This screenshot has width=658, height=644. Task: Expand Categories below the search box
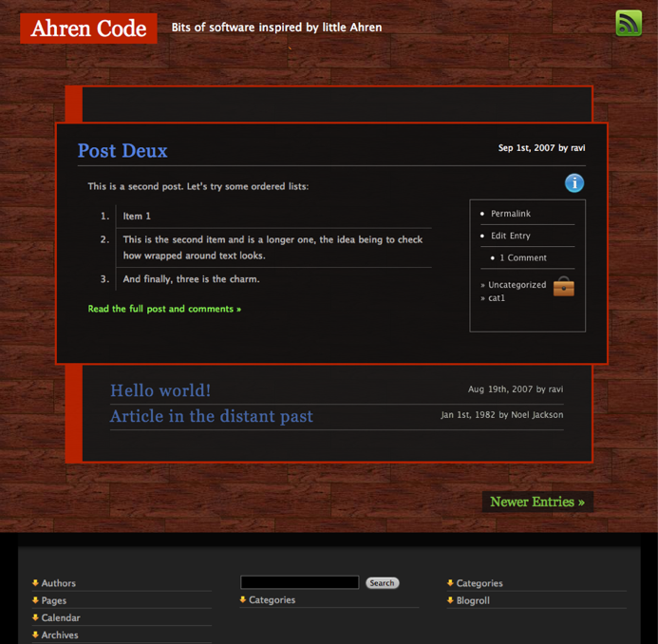click(272, 600)
